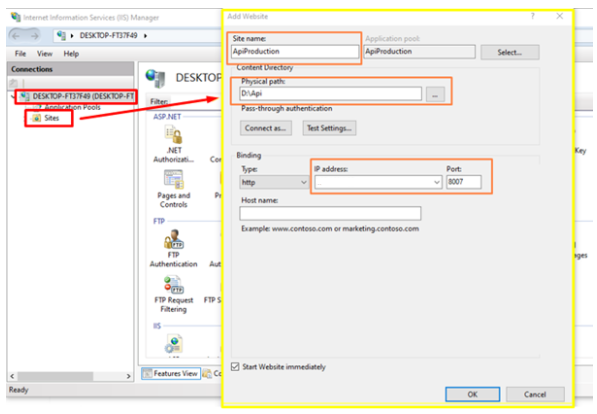Click the back navigation arrow

coord(16,36)
